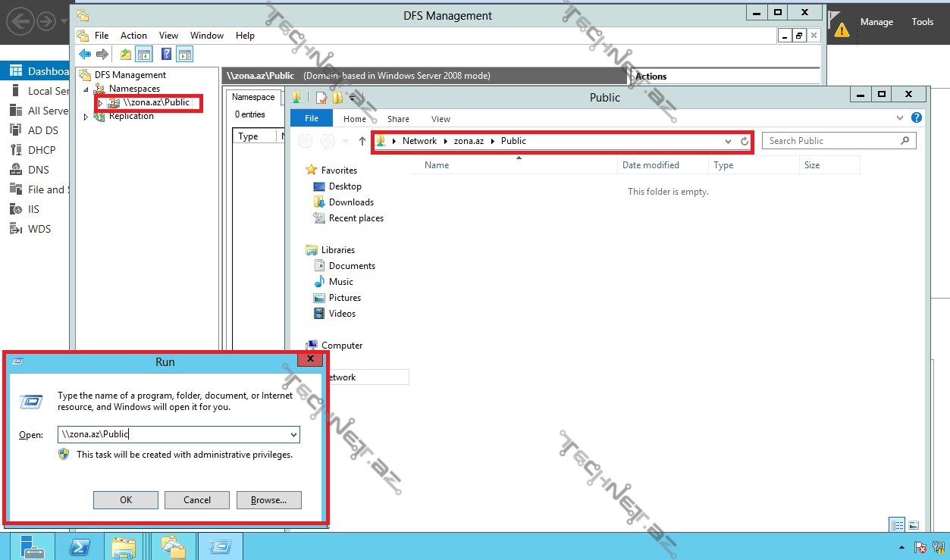The width and height of the screenshot is (950, 560).
Task: Click OK in the Run dialog
Action: pyautogui.click(x=126, y=500)
